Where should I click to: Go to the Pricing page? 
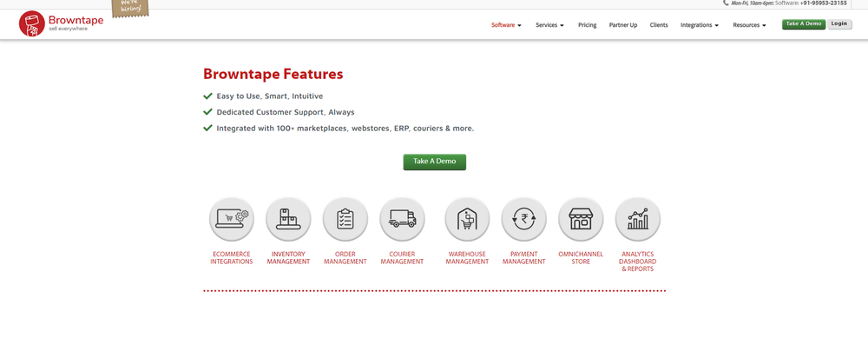pos(588,25)
